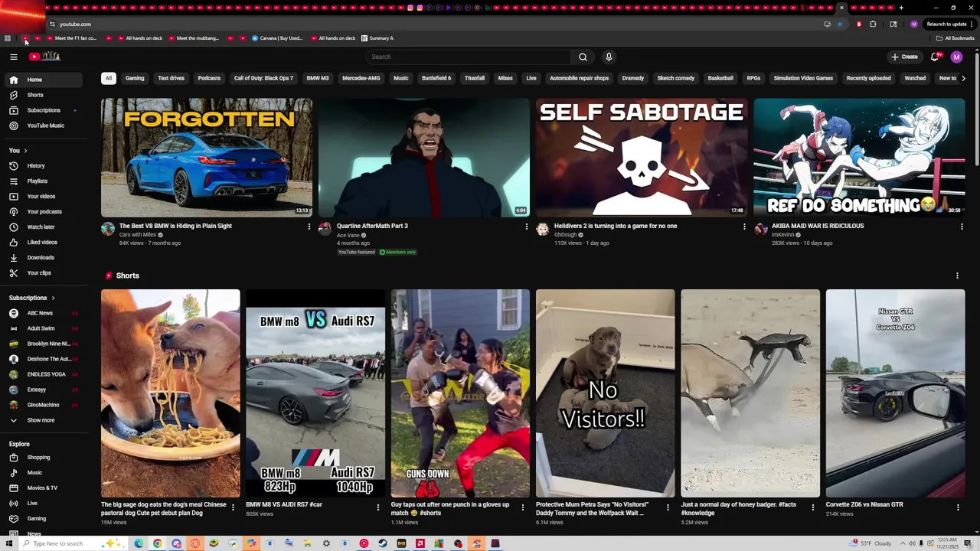Open options menu for Shorts shelf
The width and height of the screenshot is (980, 551).
point(957,275)
